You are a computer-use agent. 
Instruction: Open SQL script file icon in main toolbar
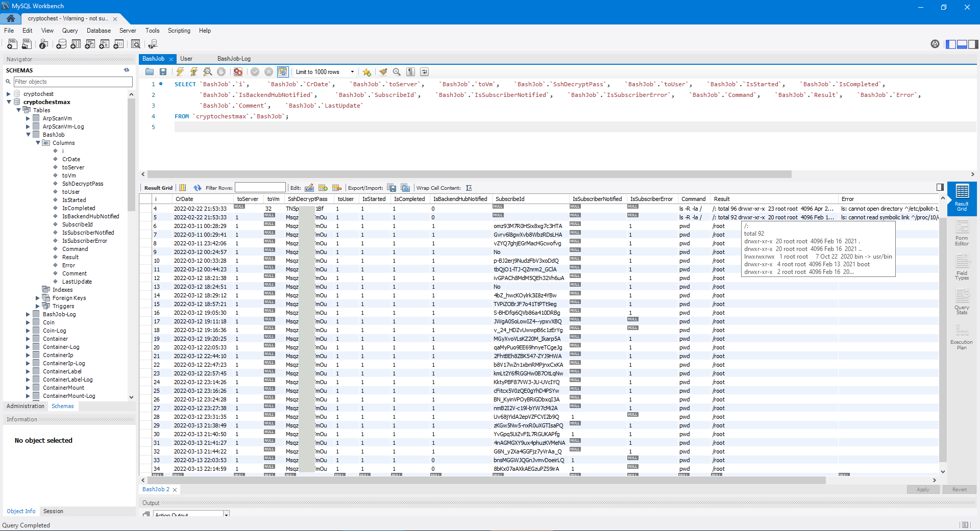pos(27,44)
